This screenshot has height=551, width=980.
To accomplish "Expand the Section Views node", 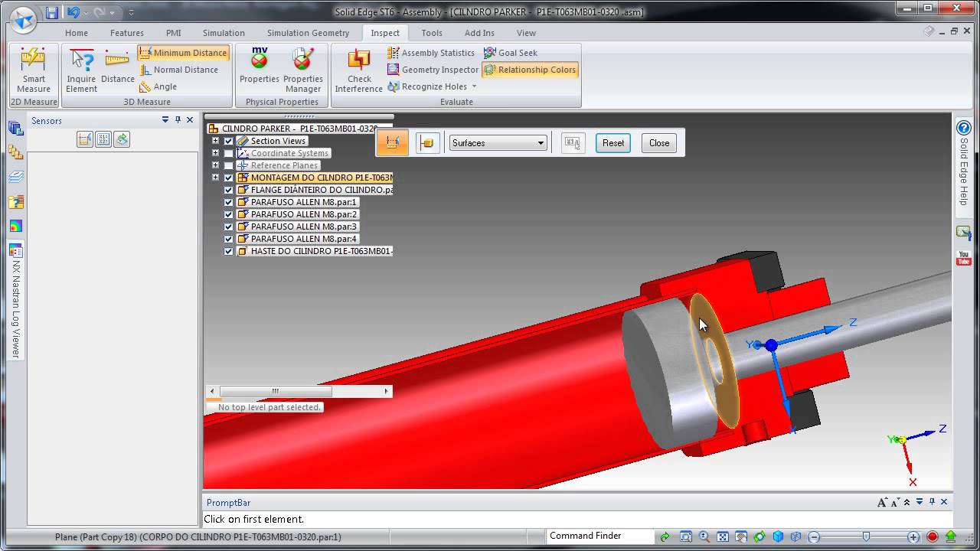I will point(215,141).
